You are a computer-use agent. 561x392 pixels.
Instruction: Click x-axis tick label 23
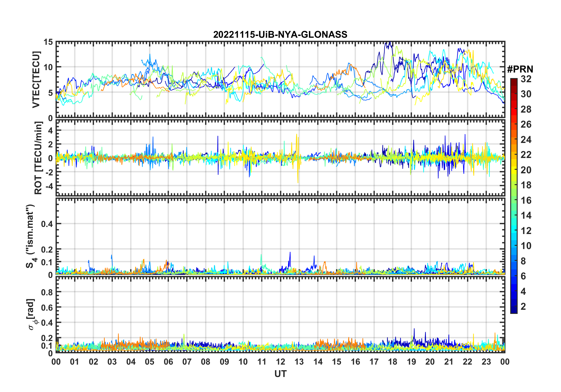tap(486, 362)
